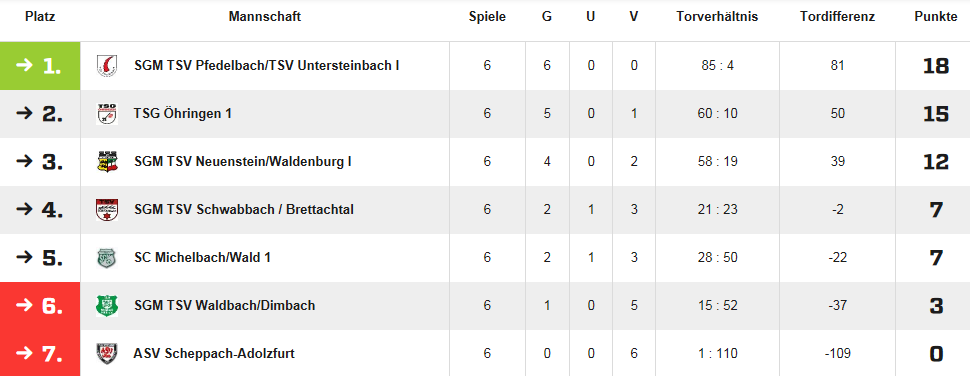Click the arrow icon beside rank 1

tap(25, 66)
